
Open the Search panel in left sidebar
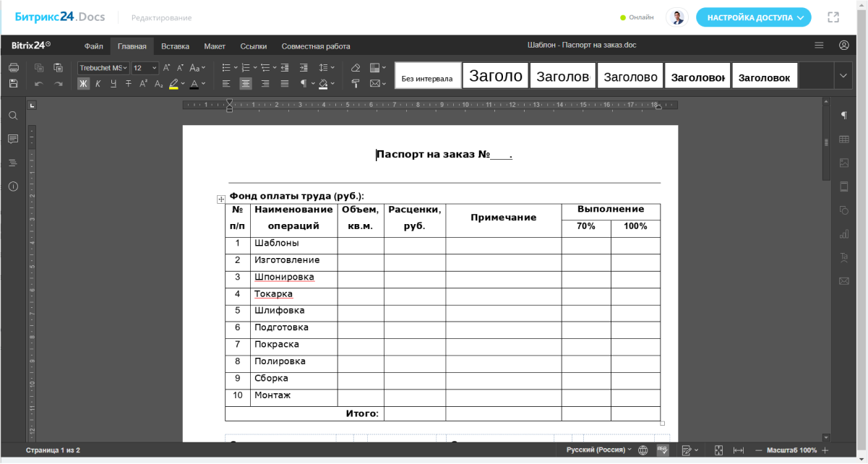point(13,116)
